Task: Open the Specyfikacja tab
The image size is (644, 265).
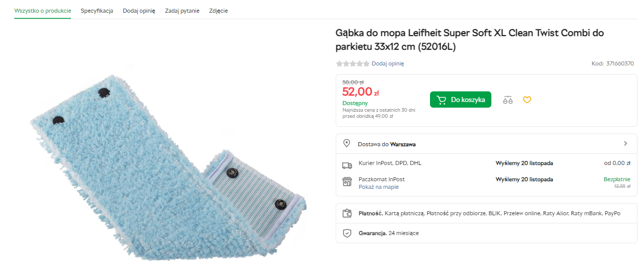Action: pos(97,11)
